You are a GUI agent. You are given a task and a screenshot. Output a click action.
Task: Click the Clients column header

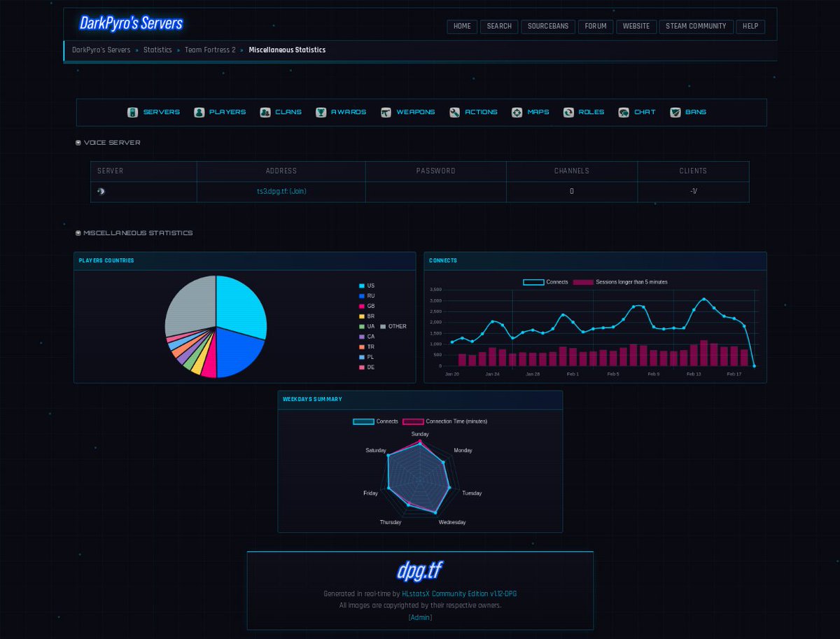pyautogui.click(x=693, y=171)
